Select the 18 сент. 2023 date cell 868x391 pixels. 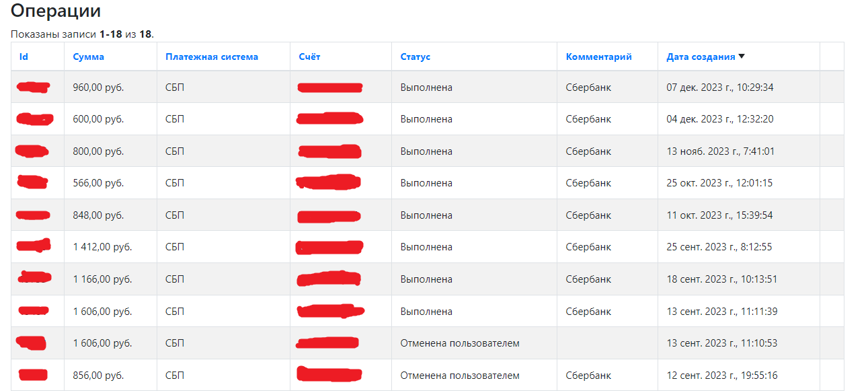click(x=738, y=279)
